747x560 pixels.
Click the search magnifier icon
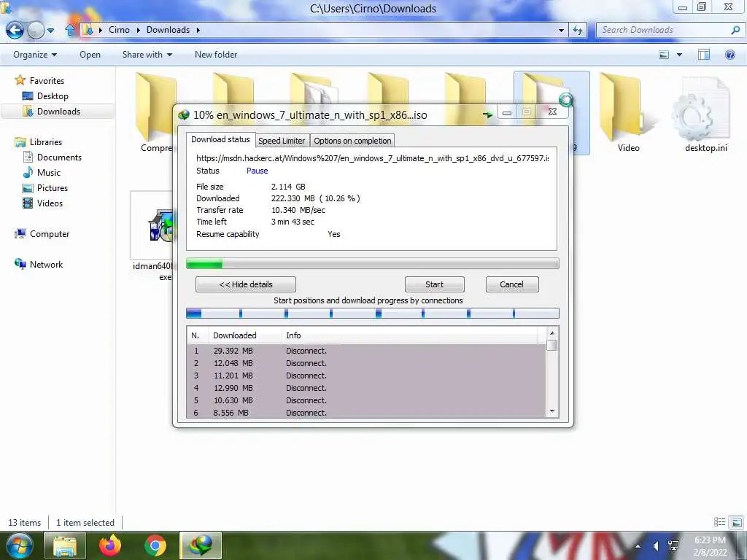click(x=735, y=30)
